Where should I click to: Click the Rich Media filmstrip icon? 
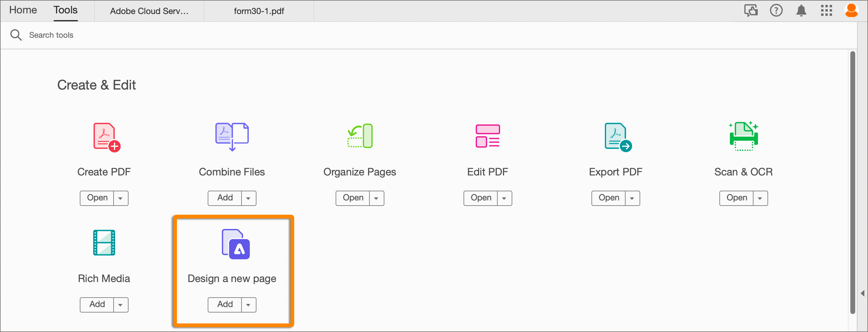coord(104,243)
